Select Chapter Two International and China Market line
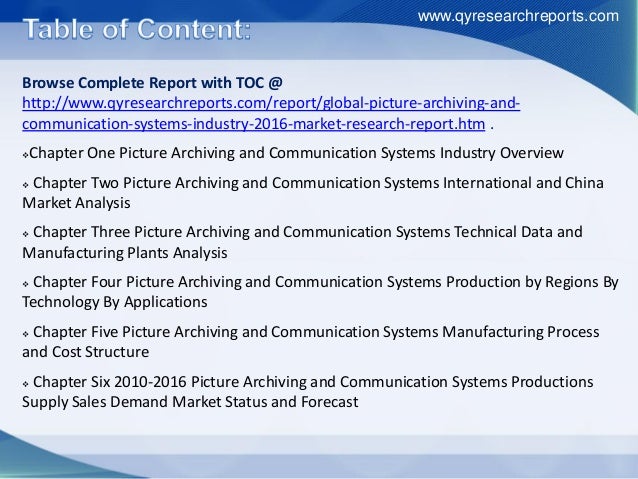The width and height of the screenshot is (638, 479). click(x=313, y=192)
